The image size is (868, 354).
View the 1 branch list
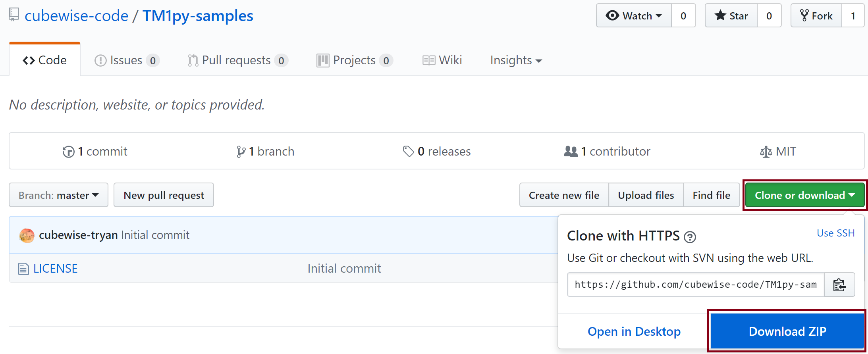pyautogui.click(x=265, y=151)
